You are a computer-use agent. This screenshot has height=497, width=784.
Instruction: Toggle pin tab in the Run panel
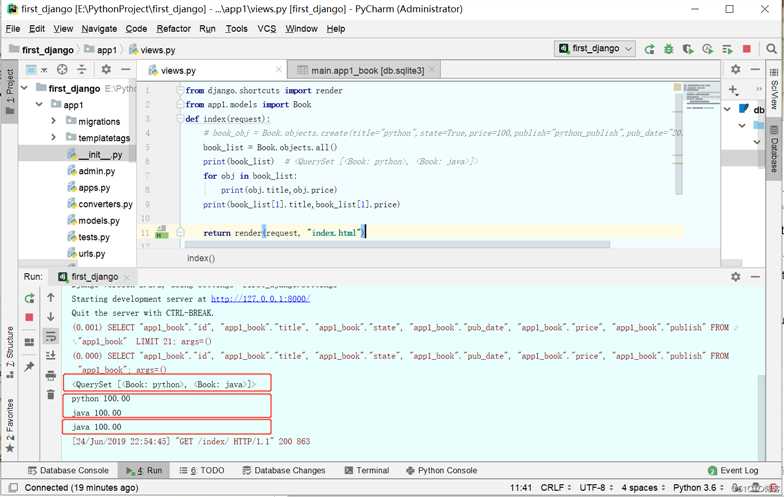[30, 366]
